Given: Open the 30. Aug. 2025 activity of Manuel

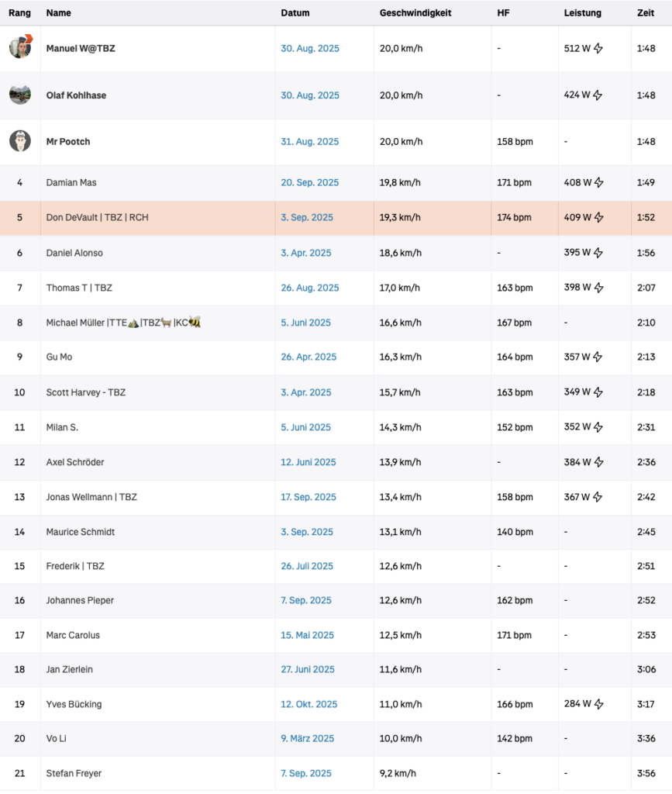Looking at the screenshot, I should pyautogui.click(x=310, y=48).
